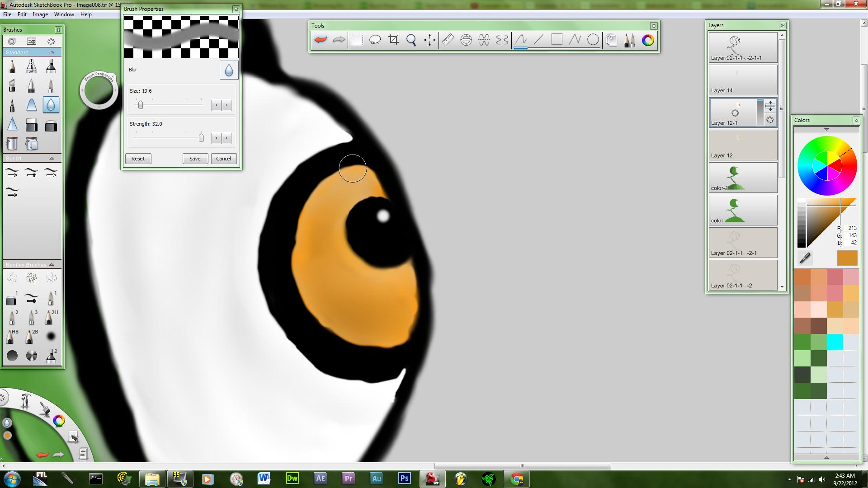Viewport: 868px width, 488px height.
Task: Cancel the Brush Properties dialog
Action: 223,159
